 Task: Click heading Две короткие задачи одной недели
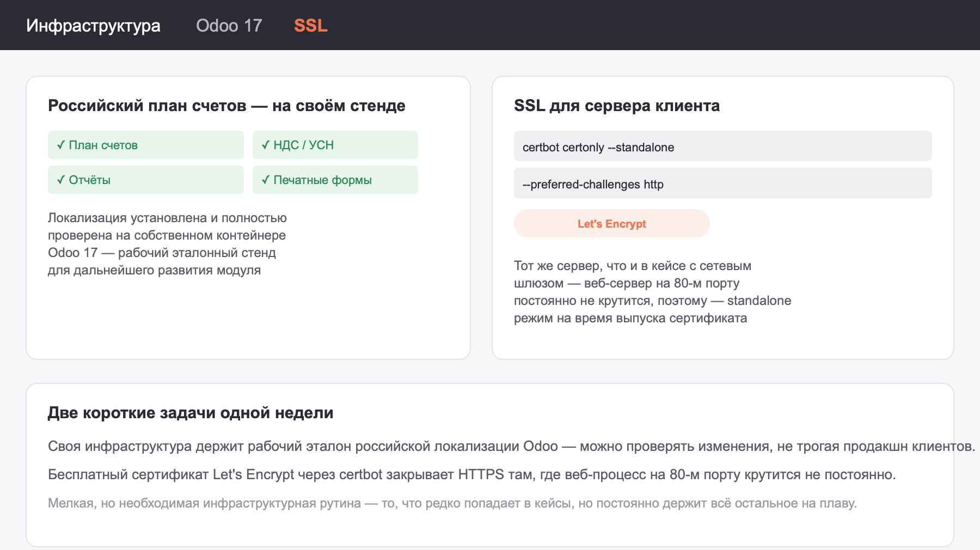(x=191, y=413)
